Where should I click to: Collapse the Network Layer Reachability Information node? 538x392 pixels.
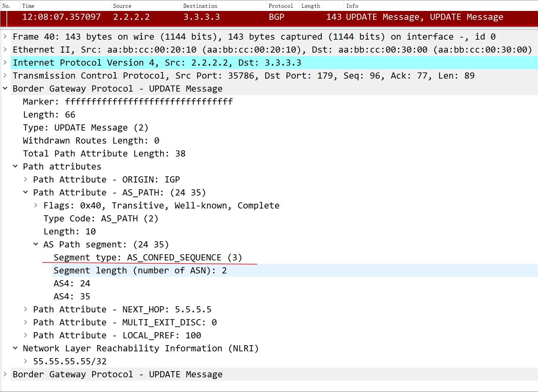pyautogui.click(x=15, y=348)
